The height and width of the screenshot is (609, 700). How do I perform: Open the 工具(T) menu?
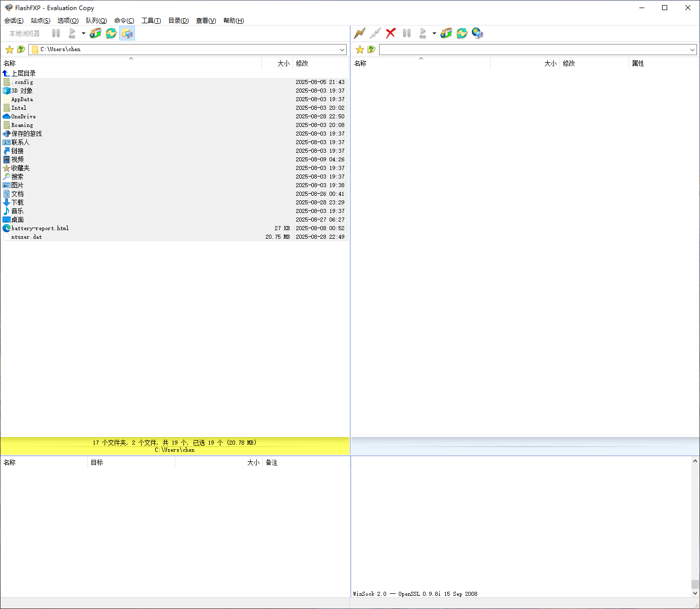(151, 21)
